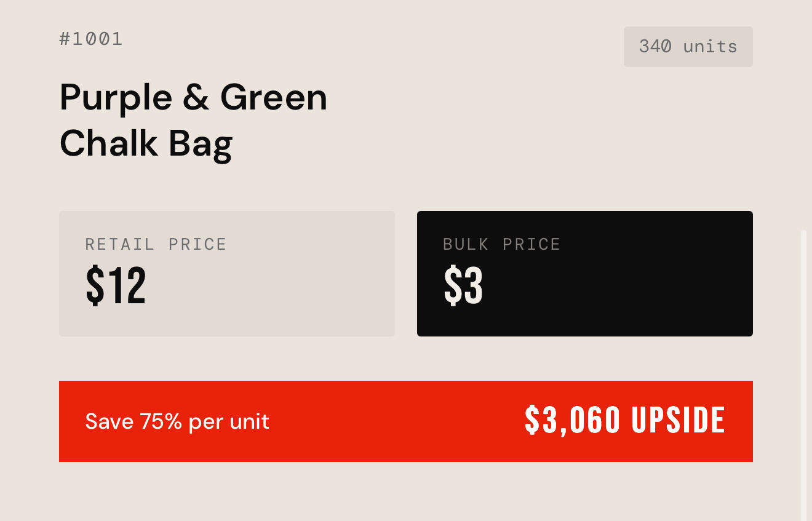Click the BULK PRICE label text
The height and width of the screenshot is (521, 812).
501,244
